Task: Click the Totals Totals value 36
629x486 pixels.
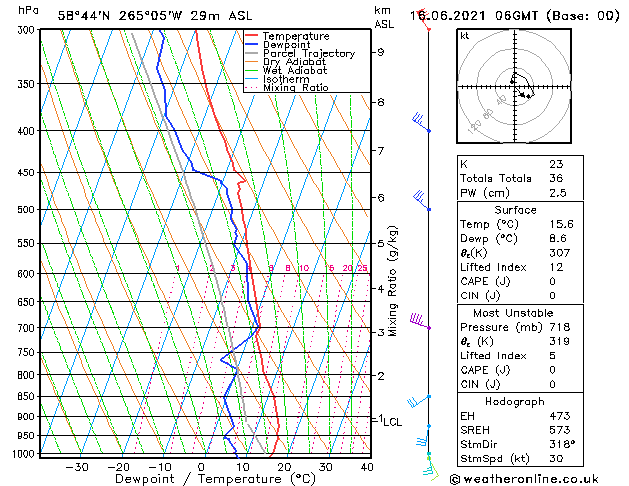Action: coord(556,178)
